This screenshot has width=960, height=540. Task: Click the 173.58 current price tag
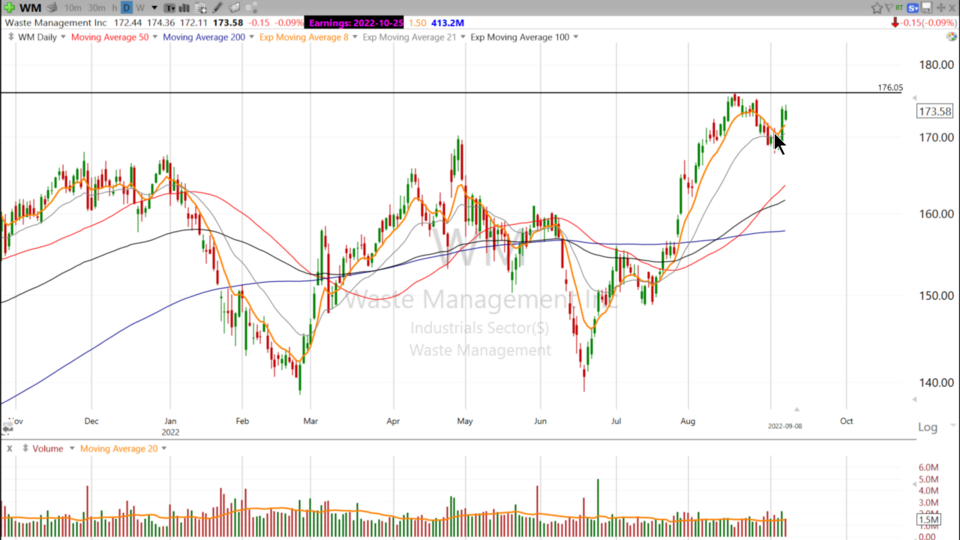coord(935,111)
